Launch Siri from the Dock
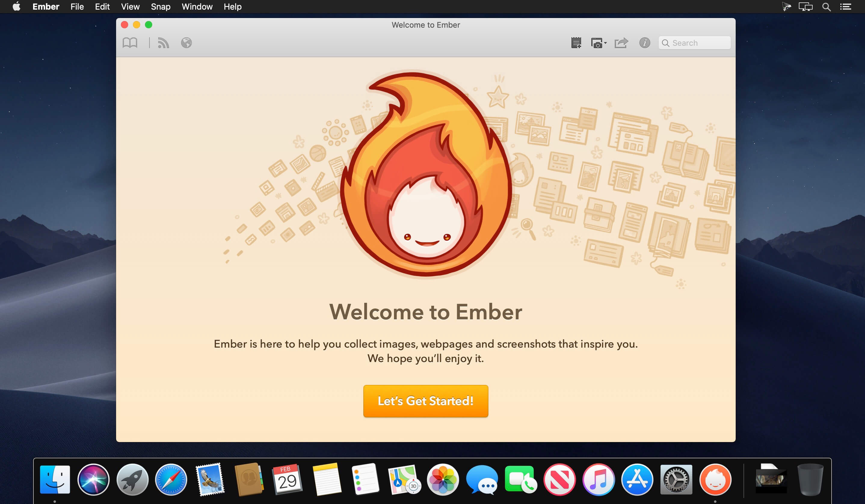This screenshot has height=504, width=865. click(93, 479)
